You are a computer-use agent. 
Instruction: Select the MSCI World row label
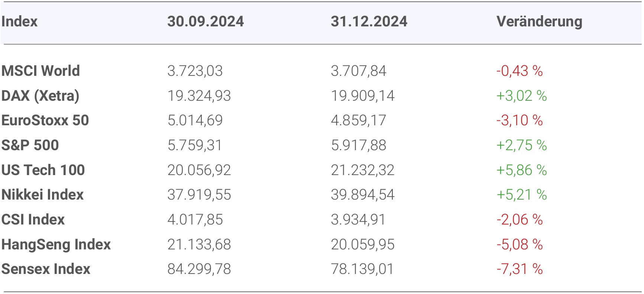(x=41, y=71)
